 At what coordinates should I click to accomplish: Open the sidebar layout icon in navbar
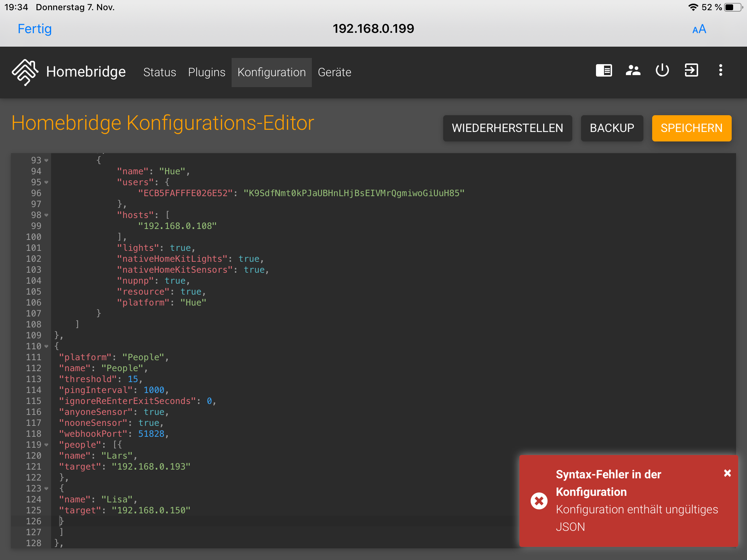tap(604, 70)
